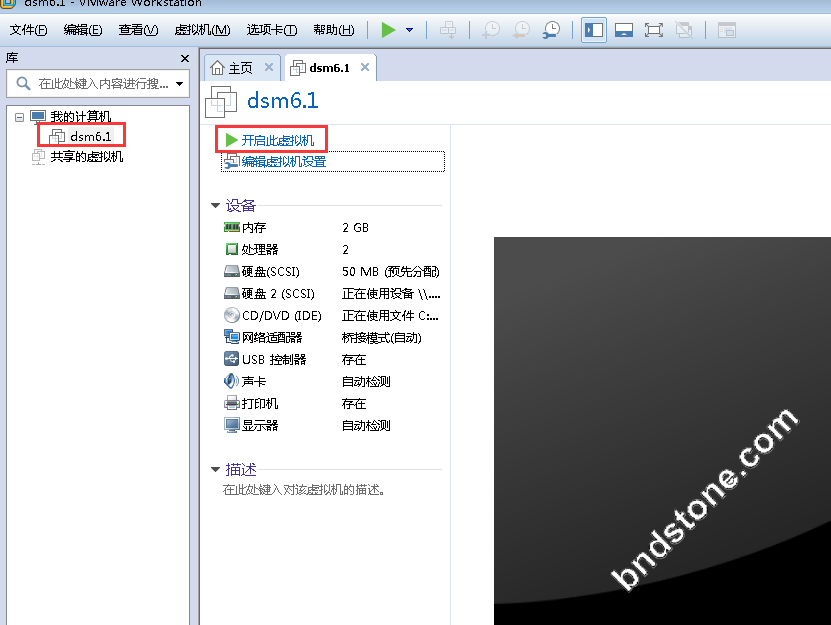The width and height of the screenshot is (831, 625).
Task: Close the 主页 tab
Action: [269, 67]
